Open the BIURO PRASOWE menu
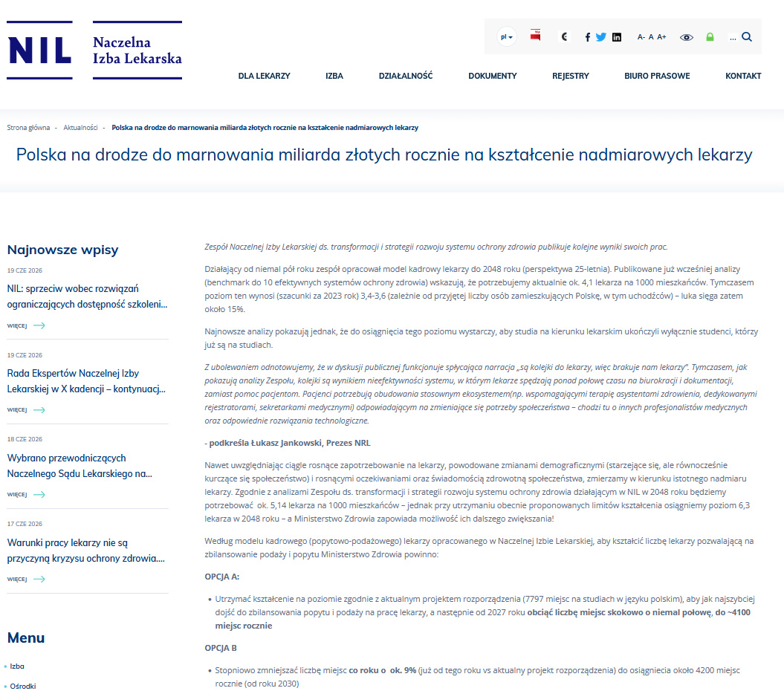This screenshot has height=691, width=784. click(657, 76)
